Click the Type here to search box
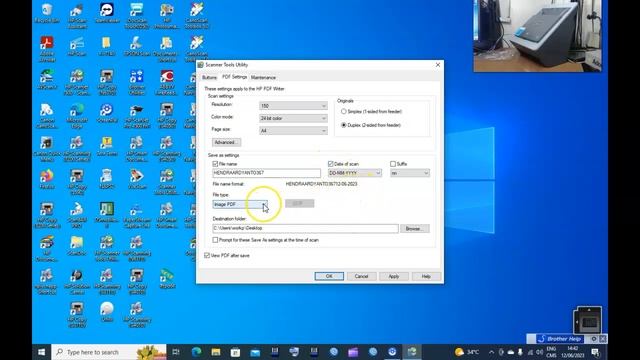This screenshot has width=640, height=360. [x=109, y=352]
